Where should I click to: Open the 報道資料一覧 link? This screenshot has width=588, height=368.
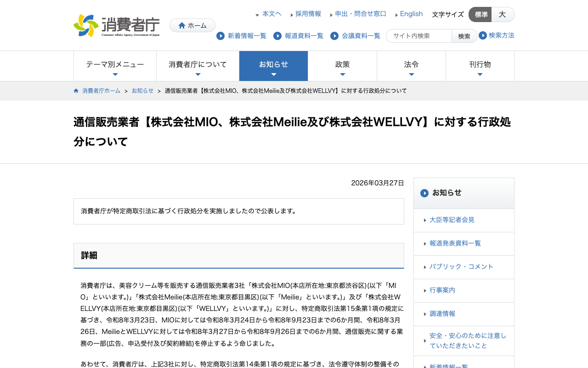pyautogui.click(x=304, y=36)
